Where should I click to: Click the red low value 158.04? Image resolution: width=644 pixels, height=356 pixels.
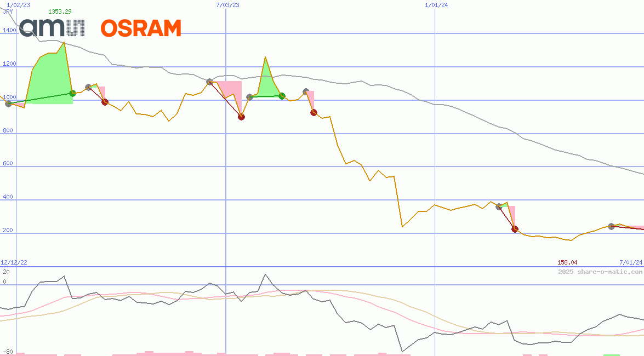(x=567, y=262)
